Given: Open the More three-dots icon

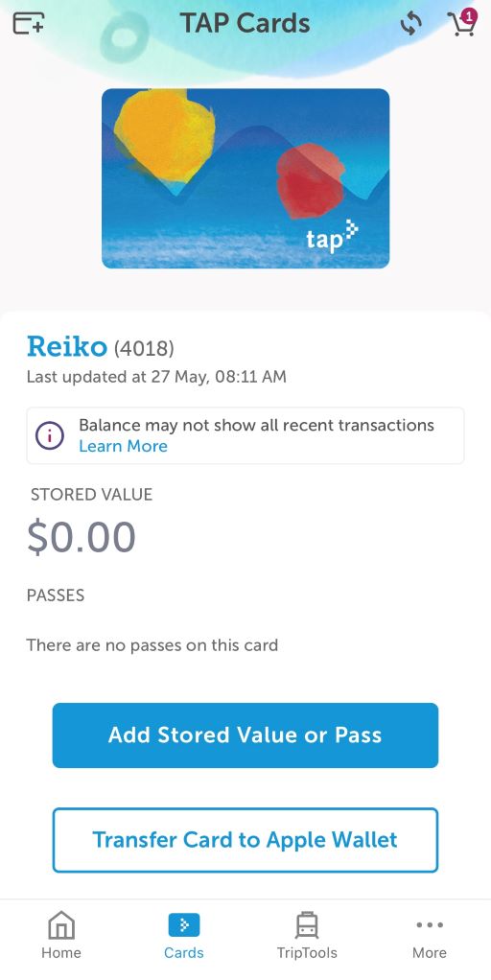Looking at the screenshot, I should [x=430, y=925].
